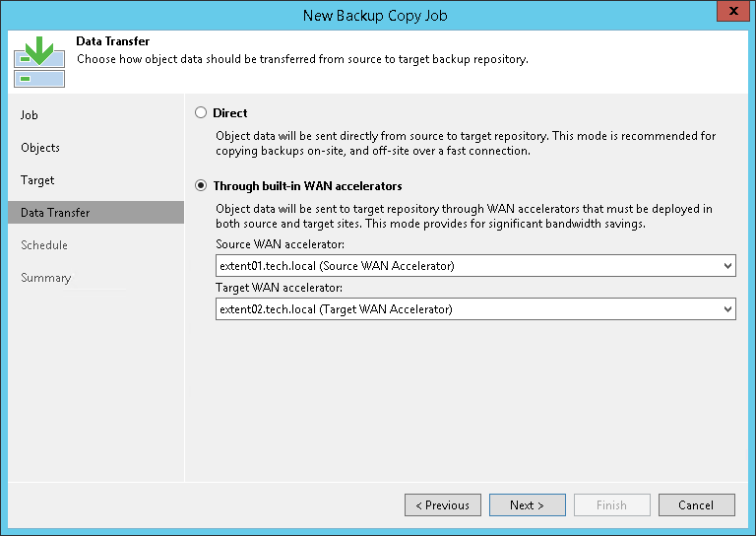Click the Finish button

pos(611,505)
